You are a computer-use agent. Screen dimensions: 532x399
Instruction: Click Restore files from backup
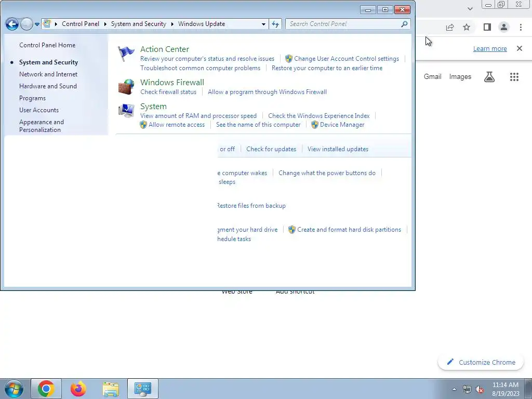(x=251, y=206)
